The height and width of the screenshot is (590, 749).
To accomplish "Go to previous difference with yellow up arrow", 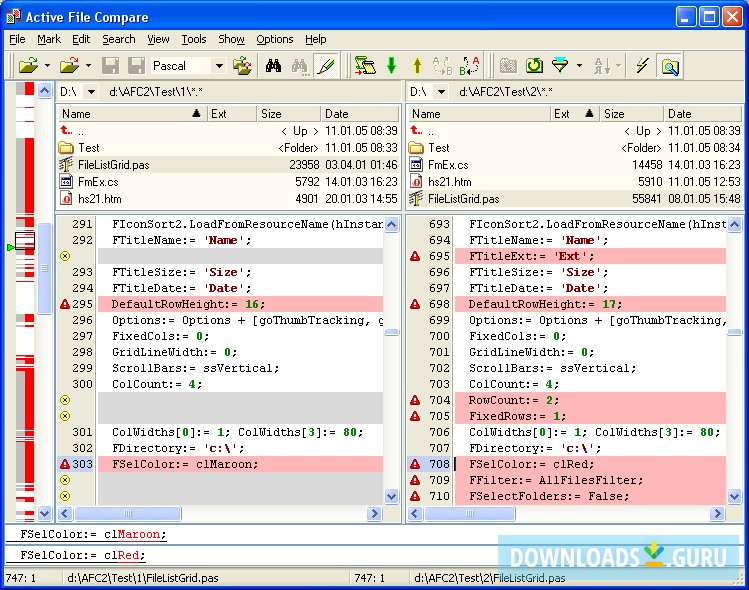I will (x=417, y=65).
